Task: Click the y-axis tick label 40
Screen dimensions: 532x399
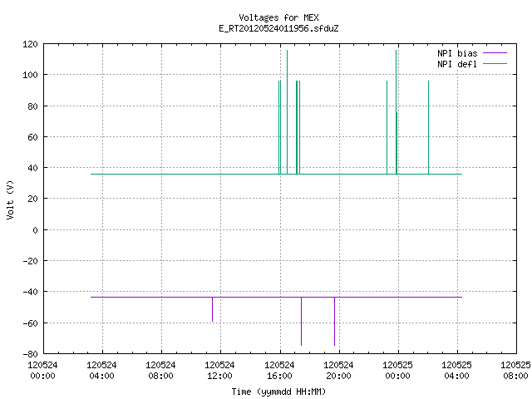Action: click(32, 168)
